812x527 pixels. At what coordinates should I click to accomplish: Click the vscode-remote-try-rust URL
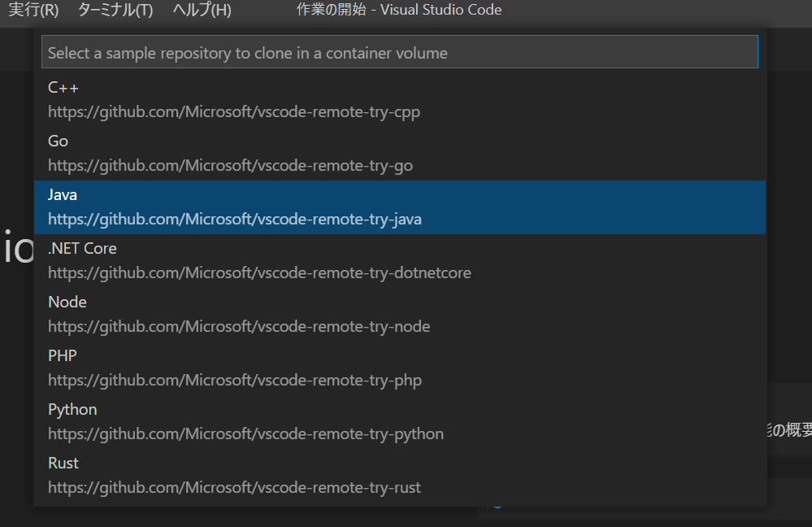point(234,488)
